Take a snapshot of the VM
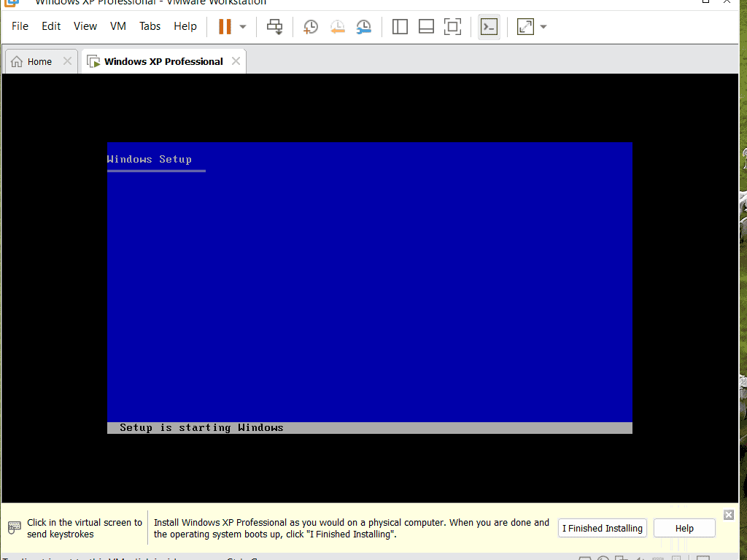Screen dimensions: 747x560 311,27
